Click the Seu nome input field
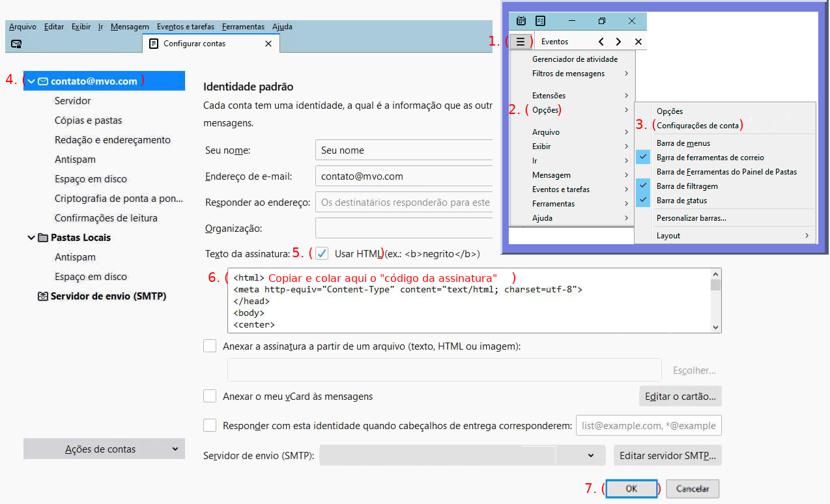The height and width of the screenshot is (504, 830). (404, 150)
